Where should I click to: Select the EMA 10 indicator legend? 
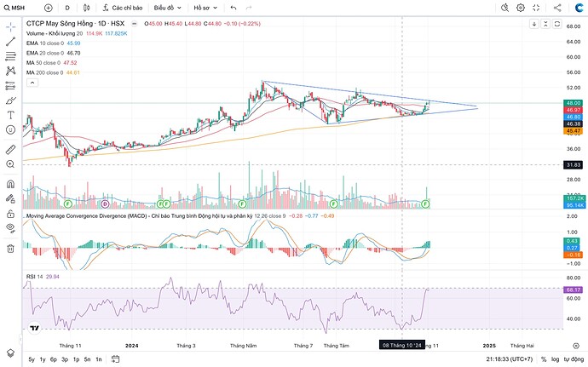point(45,43)
